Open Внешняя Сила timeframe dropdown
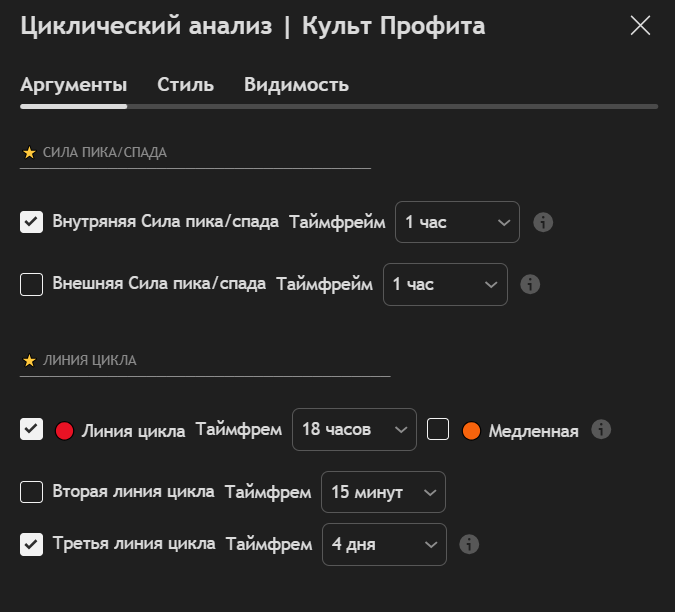The width and height of the screenshot is (675, 612). coord(445,284)
